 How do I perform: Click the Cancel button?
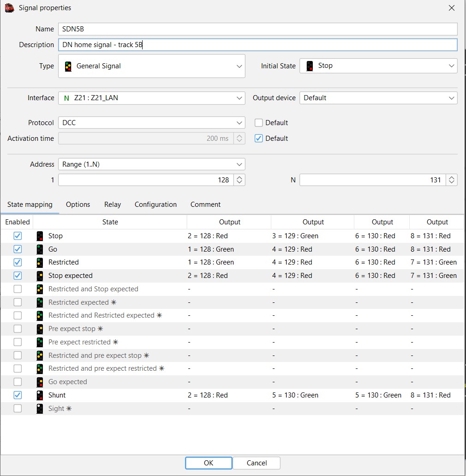[x=257, y=463]
